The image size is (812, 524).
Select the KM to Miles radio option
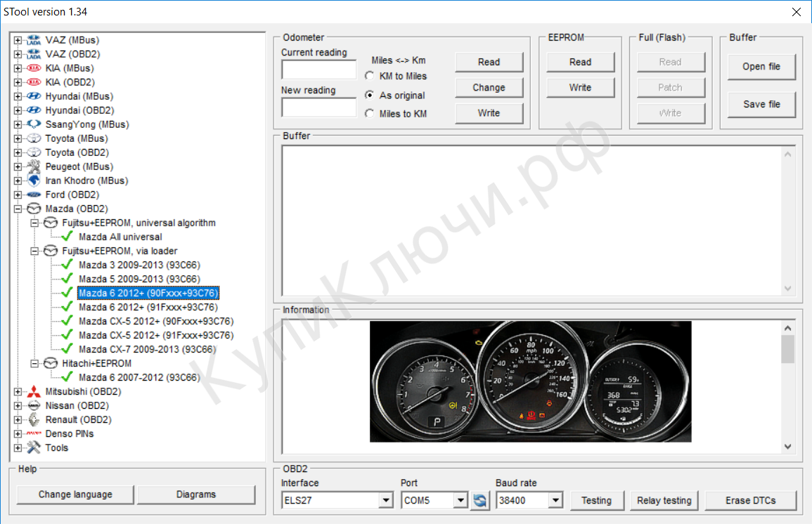point(370,76)
